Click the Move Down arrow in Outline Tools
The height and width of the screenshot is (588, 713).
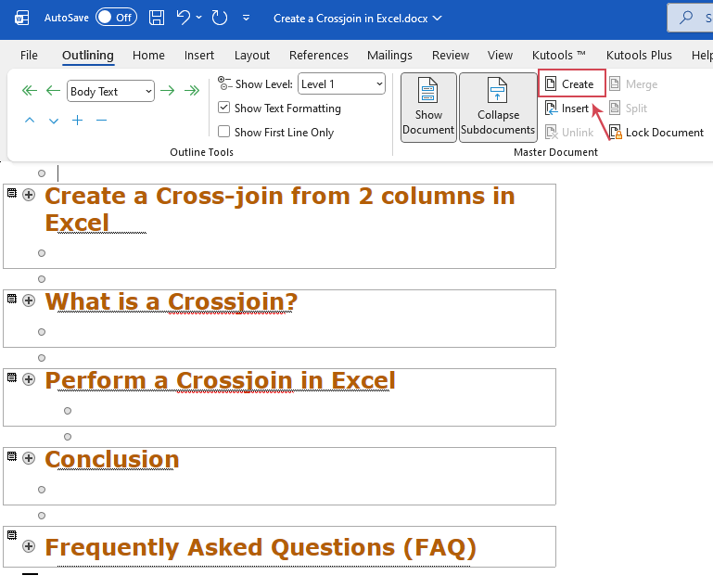click(x=54, y=121)
